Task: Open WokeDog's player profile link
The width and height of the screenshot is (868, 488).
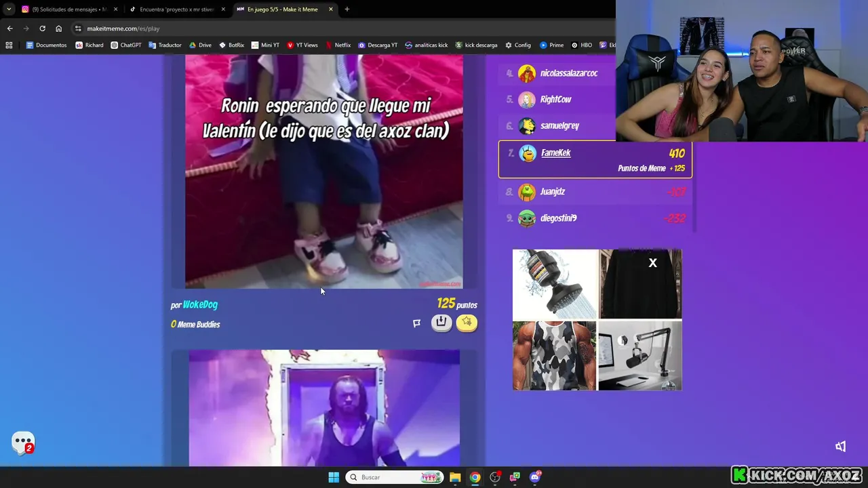Action: 200,305
